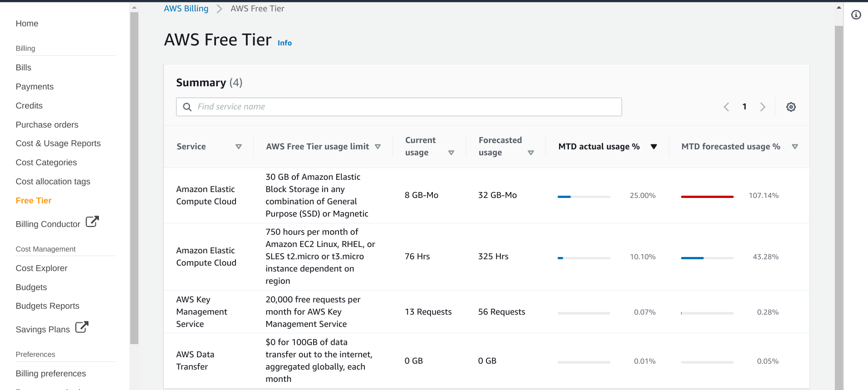Open Credits page
868x390 pixels.
point(29,106)
